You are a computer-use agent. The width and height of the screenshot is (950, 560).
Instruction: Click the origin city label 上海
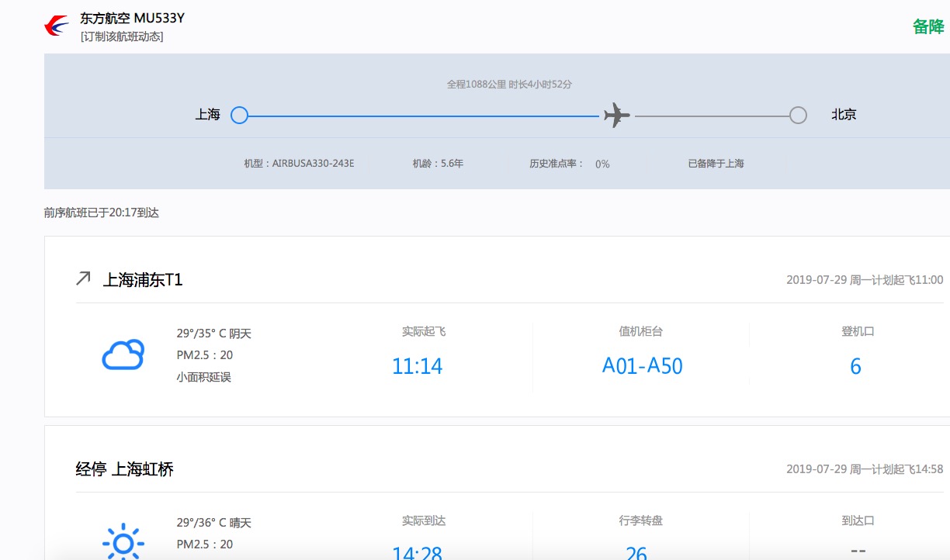[208, 115]
